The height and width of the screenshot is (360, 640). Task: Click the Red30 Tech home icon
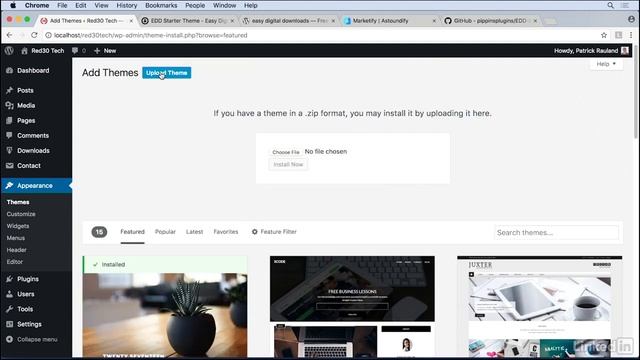[24, 51]
